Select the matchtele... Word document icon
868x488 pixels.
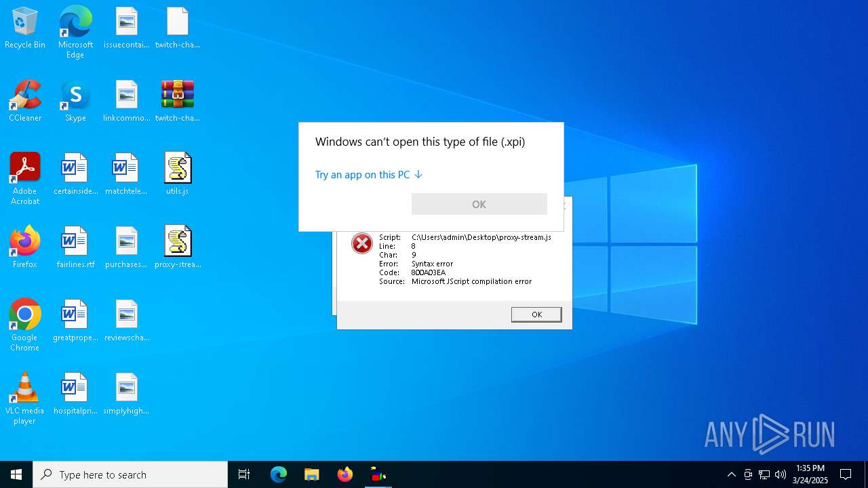127,175
